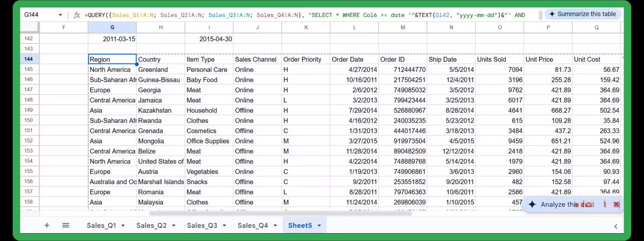The image size is (644, 241).
Task: Click the Kazakhstan cell
Action: pyautogui.click(x=161, y=110)
